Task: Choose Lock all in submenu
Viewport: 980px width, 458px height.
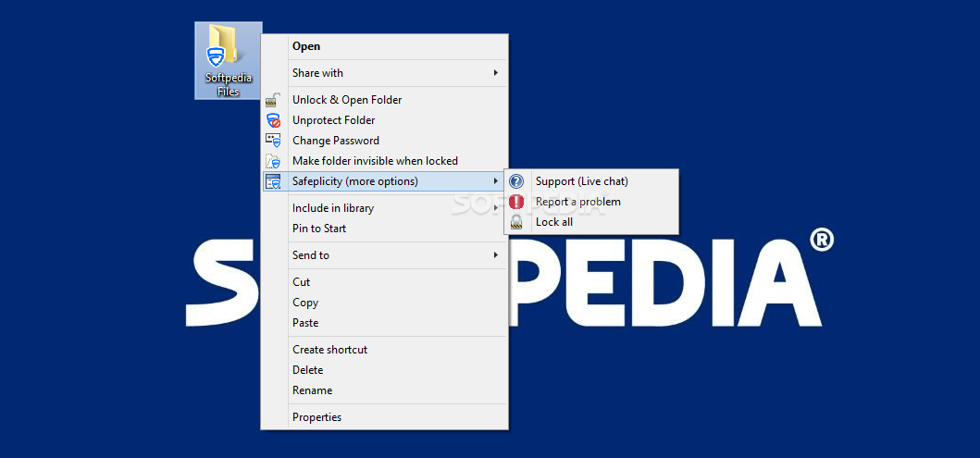Action: tap(591, 222)
